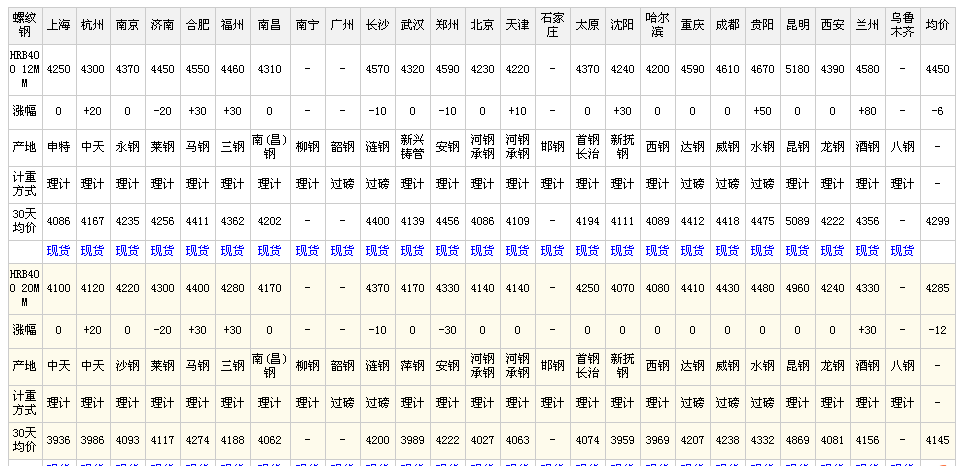Click the average change value -6
Screen dimensions: 965x466
(937, 111)
